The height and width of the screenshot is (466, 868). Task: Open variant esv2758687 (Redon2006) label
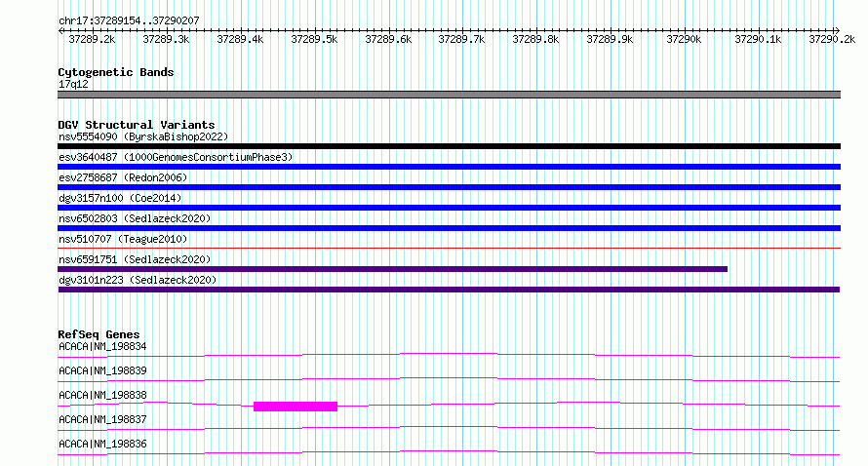click(123, 177)
